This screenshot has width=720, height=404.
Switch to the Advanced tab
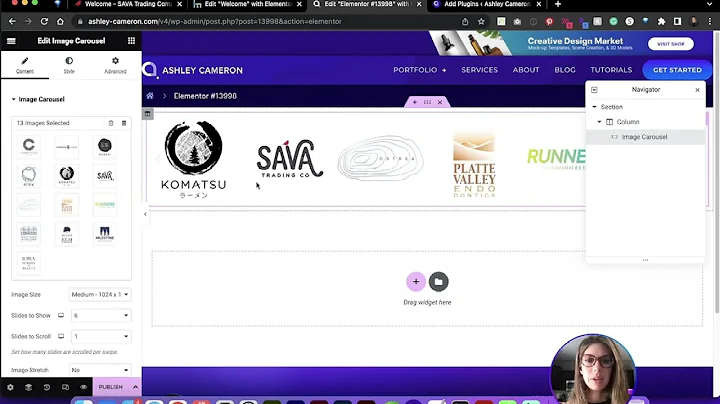(115, 66)
